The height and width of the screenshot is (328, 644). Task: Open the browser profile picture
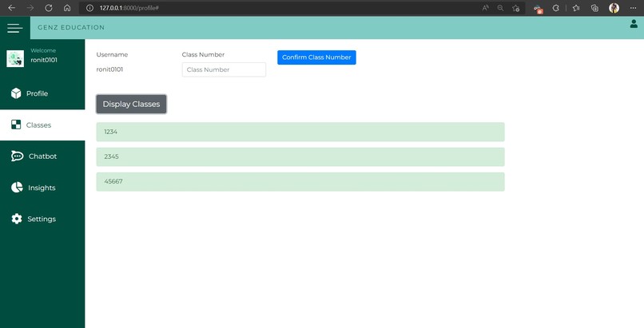(x=614, y=8)
